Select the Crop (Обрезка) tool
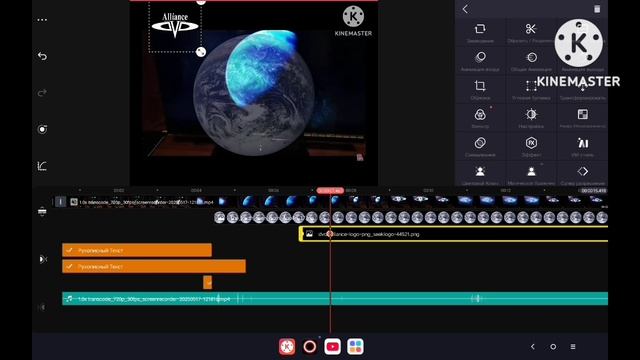The width and height of the screenshot is (640, 360). (480, 90)
